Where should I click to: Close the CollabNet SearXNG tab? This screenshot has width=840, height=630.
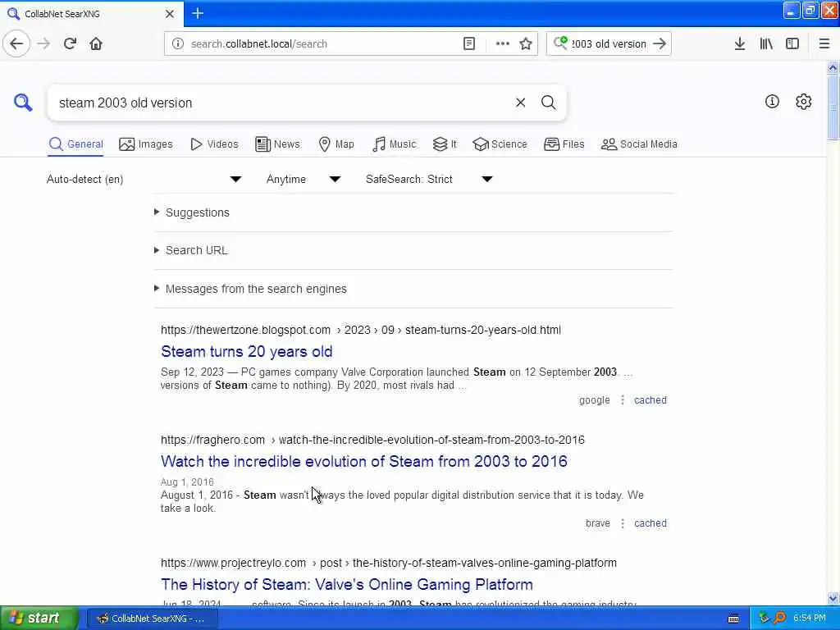[x=169, y=14]
